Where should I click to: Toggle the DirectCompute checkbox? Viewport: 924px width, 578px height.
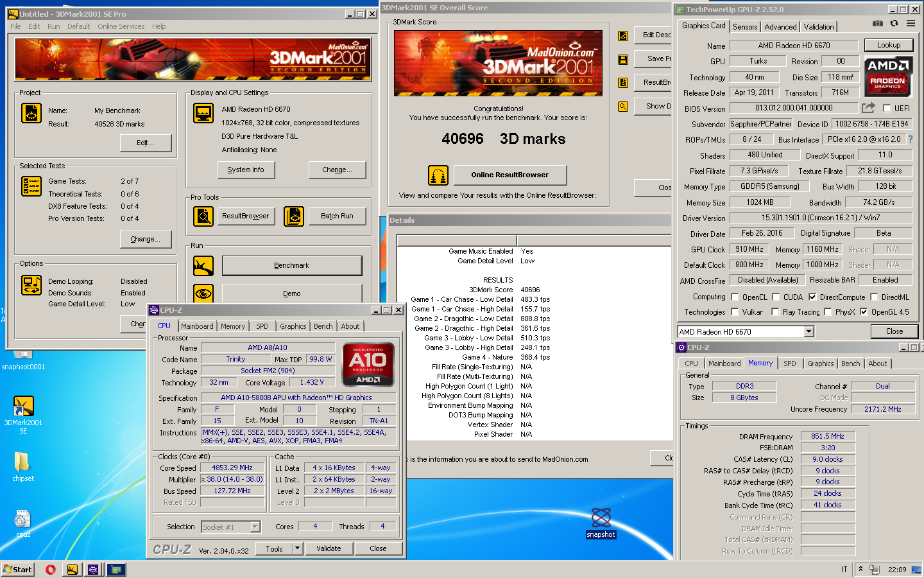click(812, 297)
